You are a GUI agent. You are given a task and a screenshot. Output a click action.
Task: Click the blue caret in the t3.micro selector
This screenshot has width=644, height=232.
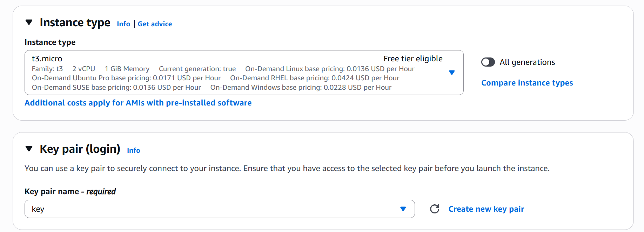click(x=452, y=73)
